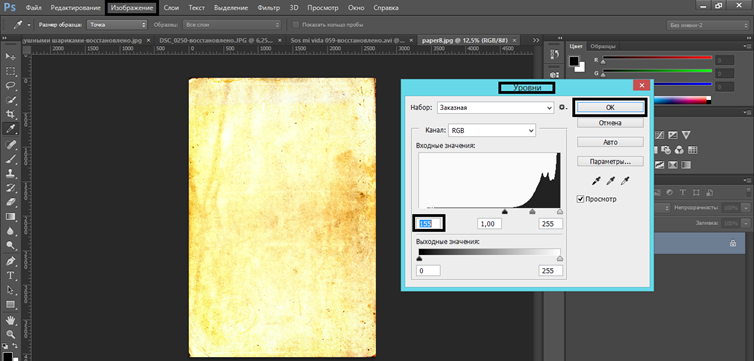The width and height of the screenshot is (754, 361).
Task: Switch to the Образцы panel tab
Action: click(x=602, y=46)
